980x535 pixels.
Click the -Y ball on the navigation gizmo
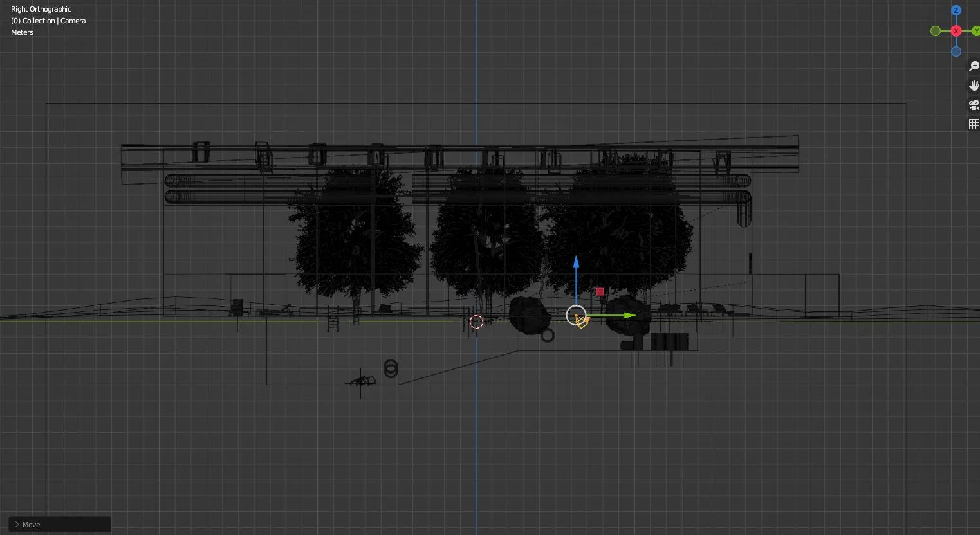pyautogui.click(x=934, y=30)
